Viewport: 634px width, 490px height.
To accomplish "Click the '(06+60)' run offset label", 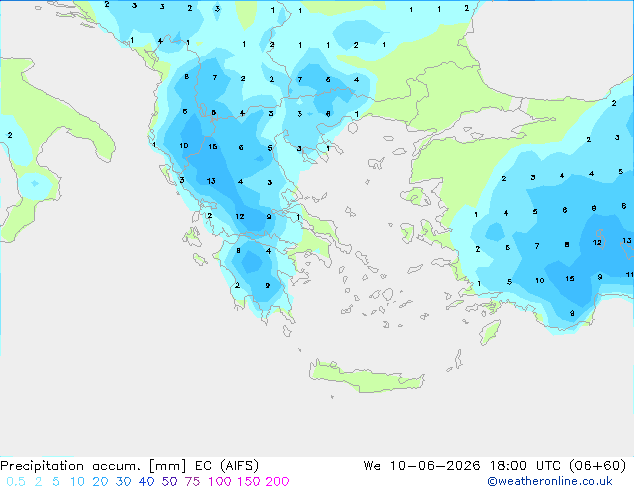I will (598, 466).
